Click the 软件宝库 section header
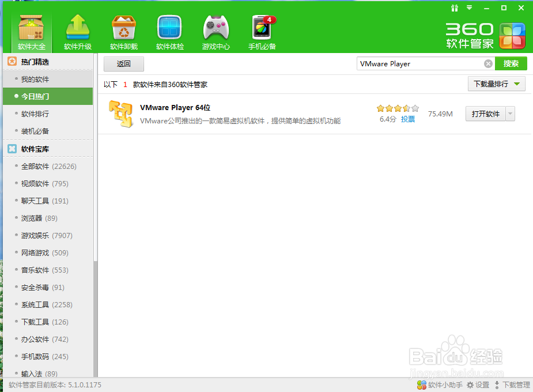Screen dimensions: 533x392 pos(48,149)
